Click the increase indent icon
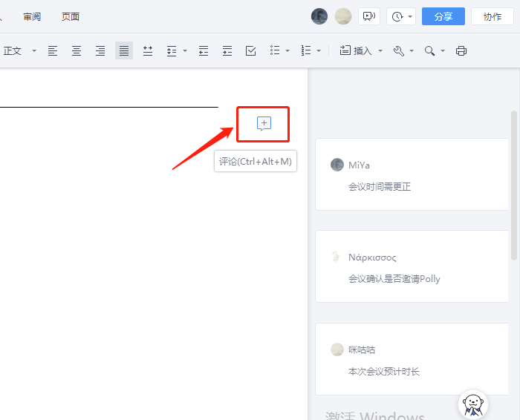The width and height of the screenshot is (520, 420). point(227,50)
